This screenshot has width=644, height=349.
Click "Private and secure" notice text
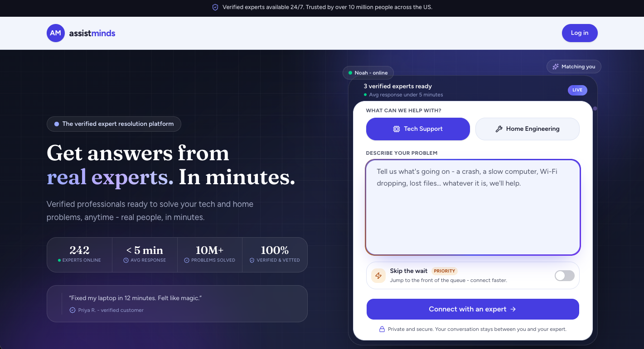click(477, 330)
